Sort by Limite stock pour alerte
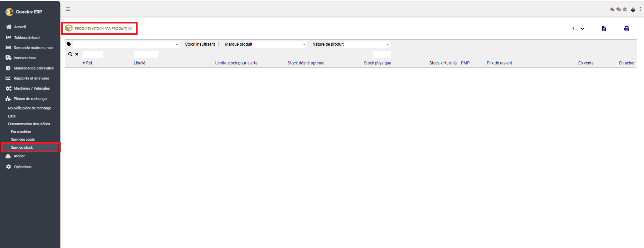This screenshot has height=248, width=644. click(x=236, y=63)
